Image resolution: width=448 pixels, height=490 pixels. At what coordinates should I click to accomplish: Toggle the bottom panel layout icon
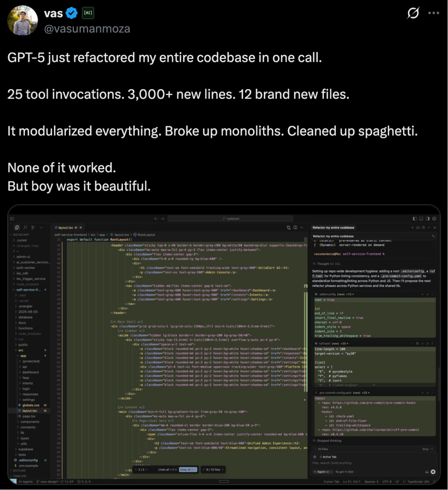(x=421, y=218)
